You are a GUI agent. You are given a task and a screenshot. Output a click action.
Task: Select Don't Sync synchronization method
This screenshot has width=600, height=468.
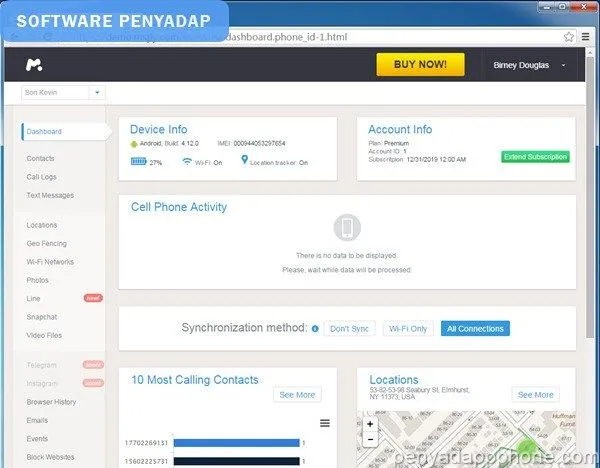349,329
